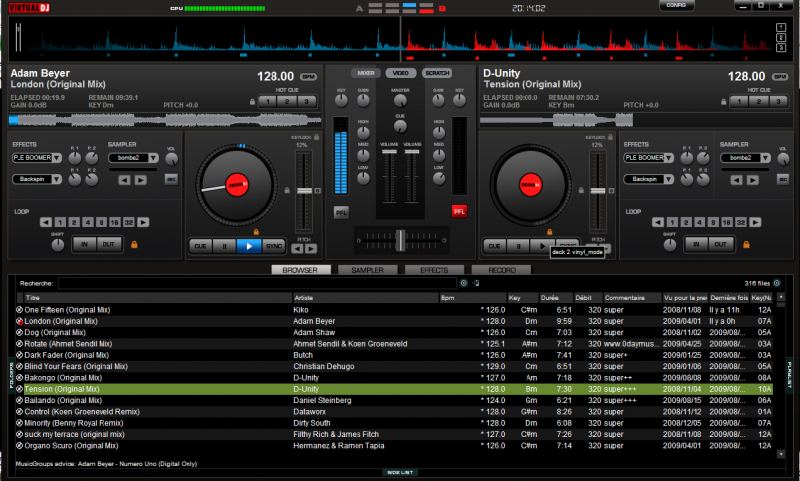Click the CONFIG button
This screenshot has width=800, height=481.
tap(676, 5)
